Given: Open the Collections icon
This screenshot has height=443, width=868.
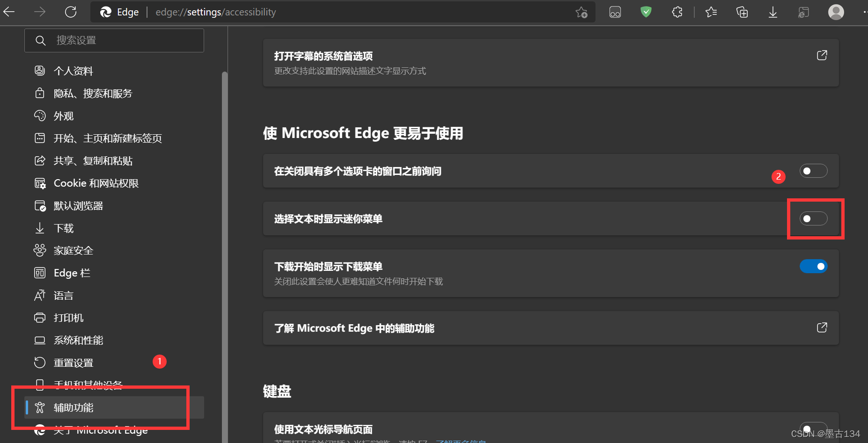Looking at the screenshot, I should (x=742, y=12).
